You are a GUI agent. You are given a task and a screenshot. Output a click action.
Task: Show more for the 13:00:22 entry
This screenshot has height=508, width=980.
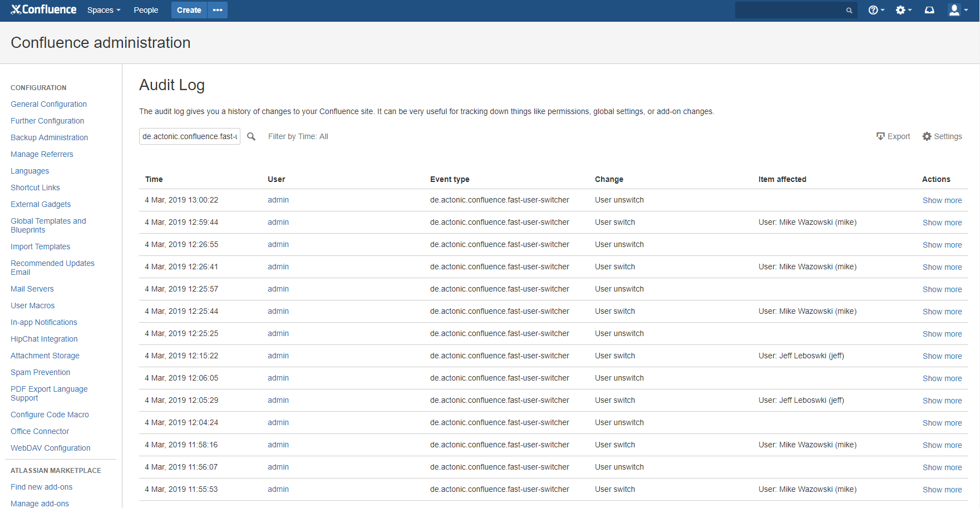point(942,200)
